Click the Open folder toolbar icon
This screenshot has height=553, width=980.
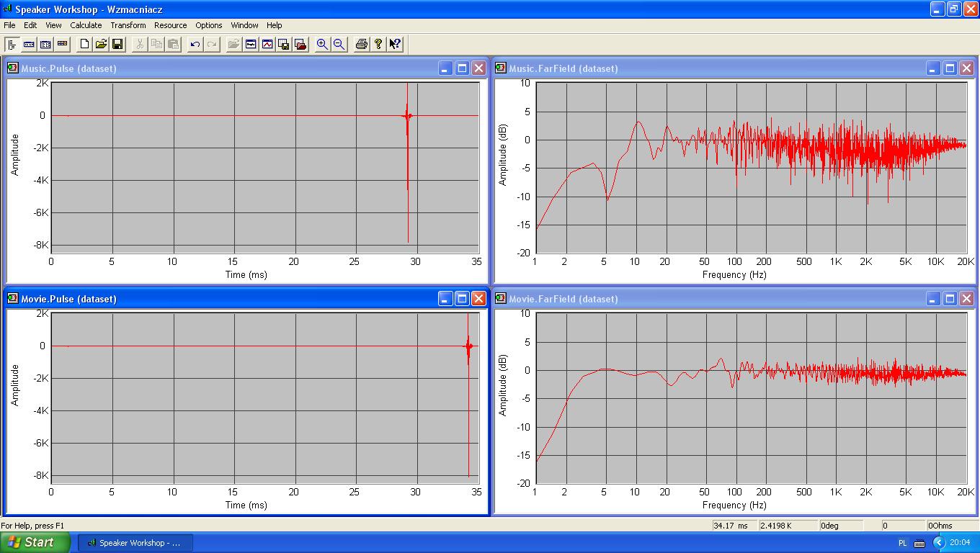click(x=102, y=44)
